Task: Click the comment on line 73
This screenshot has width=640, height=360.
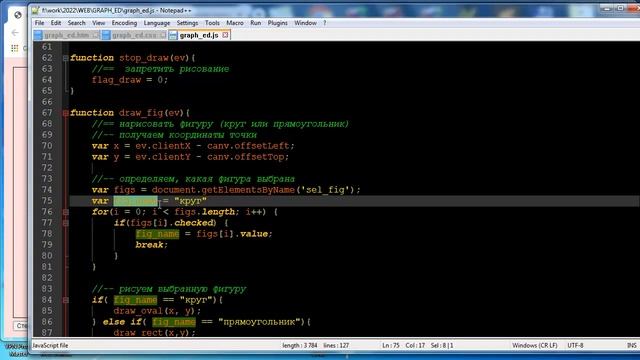Action: click(x=193, y=179)
